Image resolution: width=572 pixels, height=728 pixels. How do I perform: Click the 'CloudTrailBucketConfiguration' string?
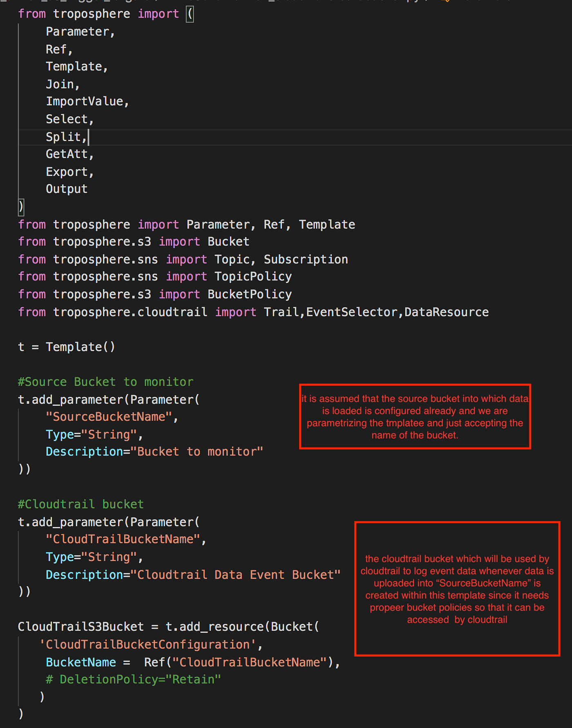click(x=147, y=645)
